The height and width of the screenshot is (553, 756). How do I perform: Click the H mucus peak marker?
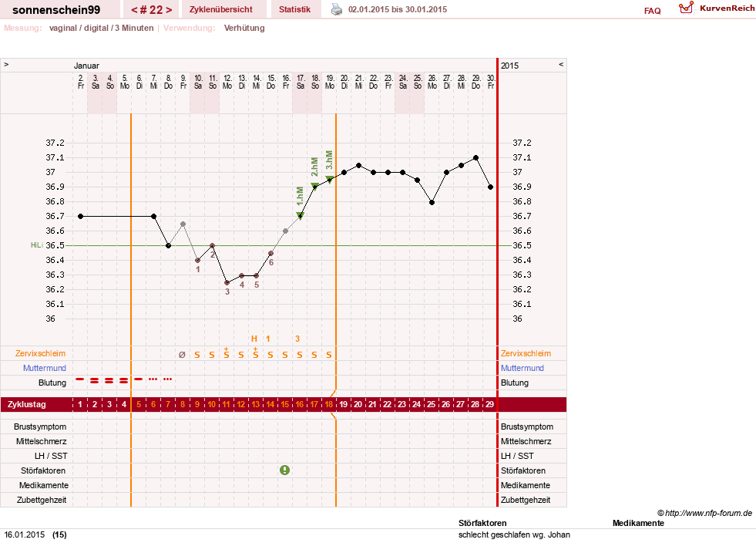coord(254,339)
